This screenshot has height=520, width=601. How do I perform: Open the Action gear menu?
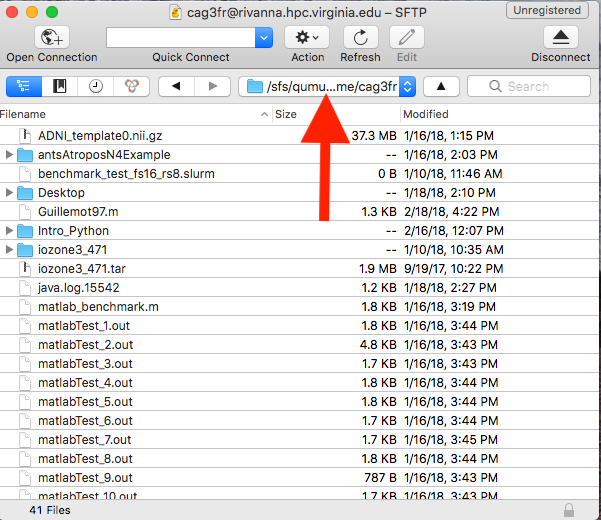307,38
